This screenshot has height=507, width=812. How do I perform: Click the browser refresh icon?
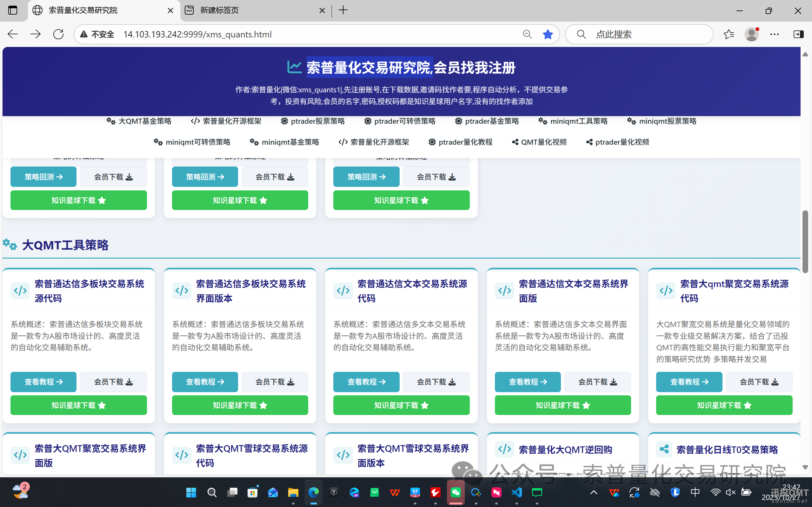coord(58,34)
